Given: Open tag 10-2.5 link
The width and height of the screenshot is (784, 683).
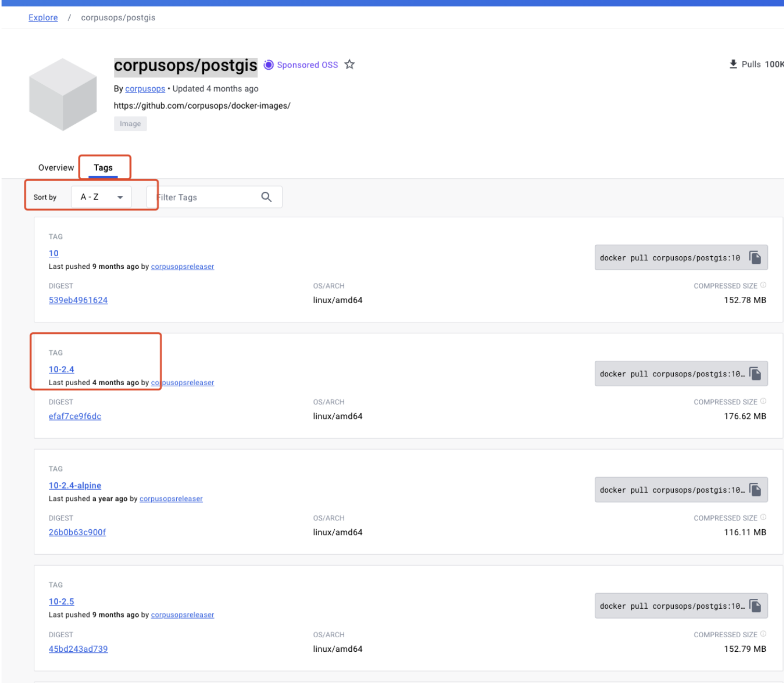Looking at the screenshot, I should (61, 601).
